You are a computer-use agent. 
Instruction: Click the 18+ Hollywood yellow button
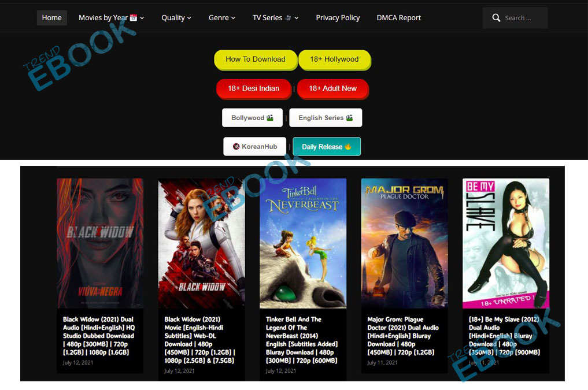click(x=335, y=60)
